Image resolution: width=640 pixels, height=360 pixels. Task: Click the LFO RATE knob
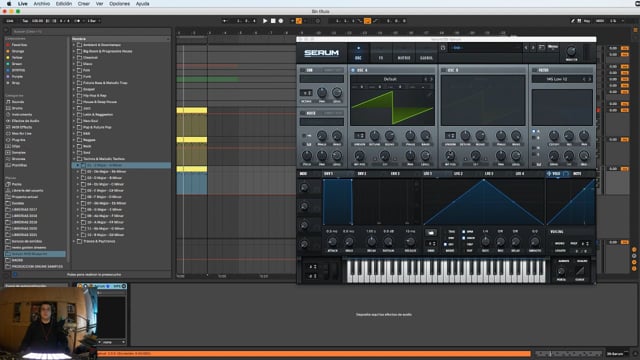pyautogui.click(x=485, y=241)
